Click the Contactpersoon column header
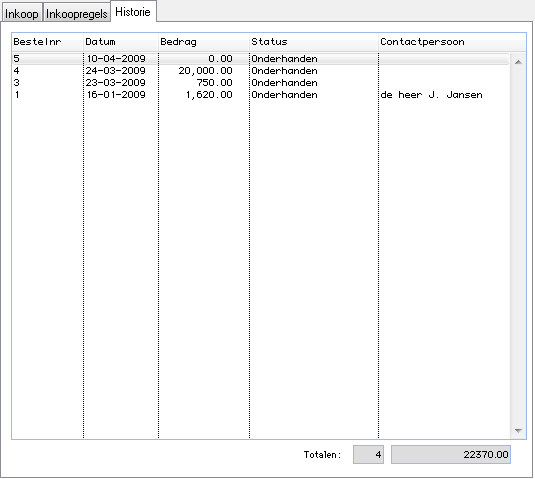Screen dimensions: 535x479 (x=452, y=42)
